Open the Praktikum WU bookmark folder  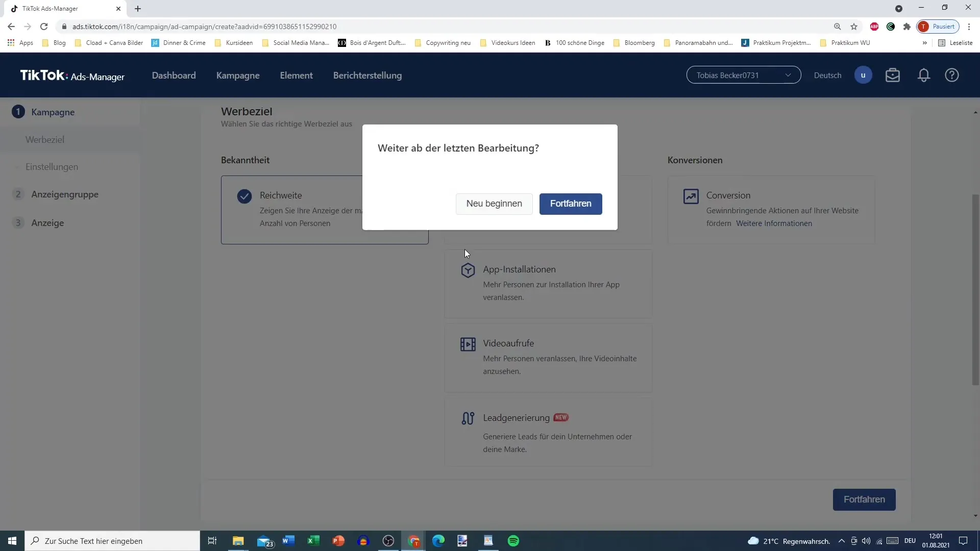click(845, 43)
